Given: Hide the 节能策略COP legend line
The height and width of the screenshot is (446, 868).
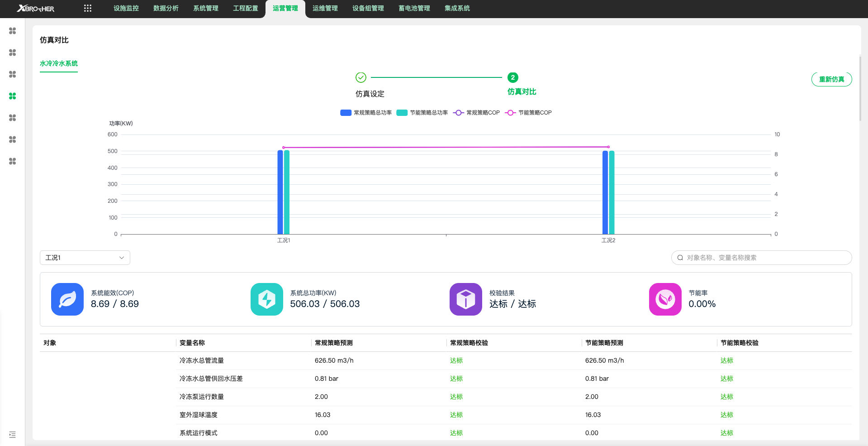Looking at the screenshot, I should (x=529, y=113).
